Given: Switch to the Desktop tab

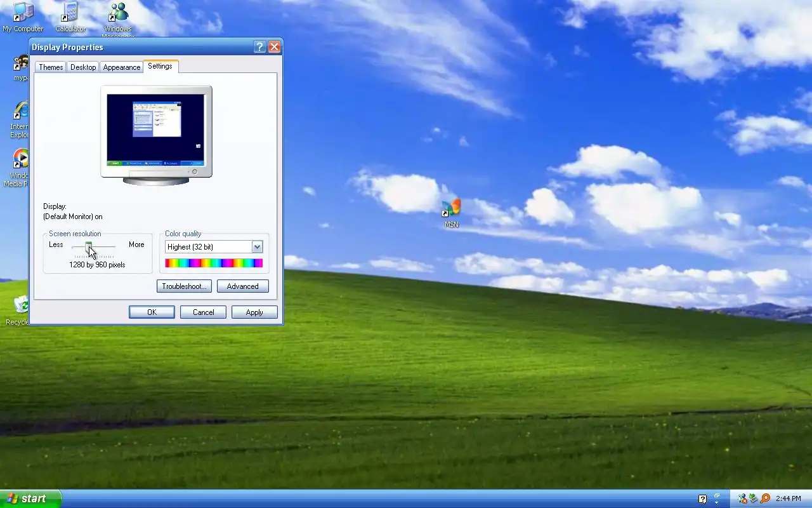Looking at the screenshot, I should tap(83, 67).
